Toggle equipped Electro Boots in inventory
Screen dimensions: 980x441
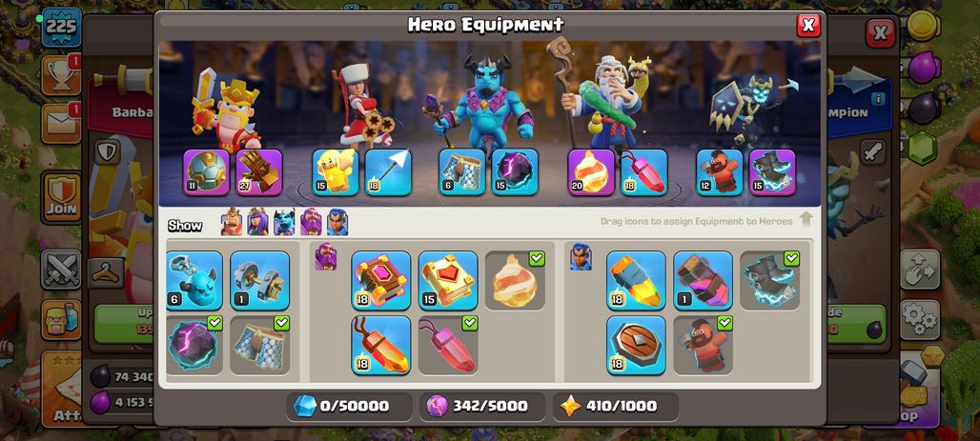coord(770,280)
